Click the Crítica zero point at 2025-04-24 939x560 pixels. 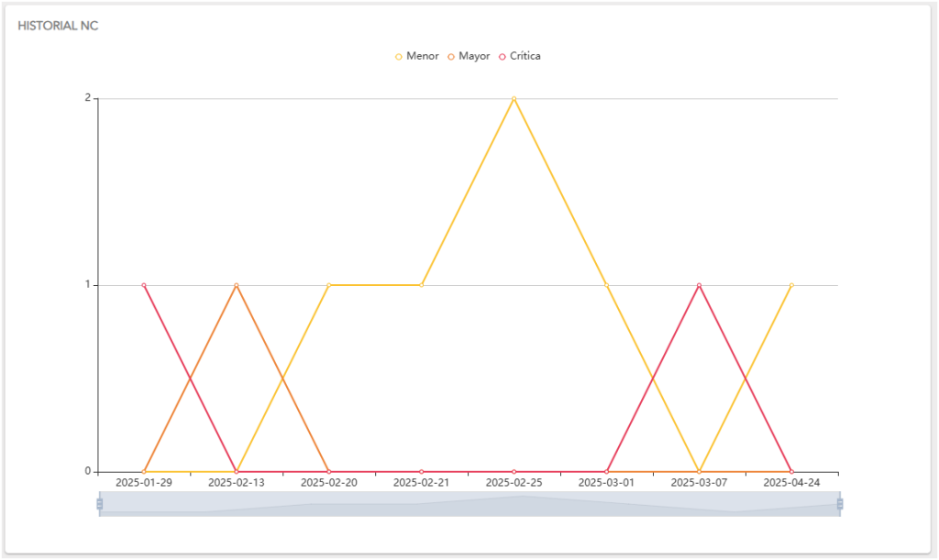(791, 471)
